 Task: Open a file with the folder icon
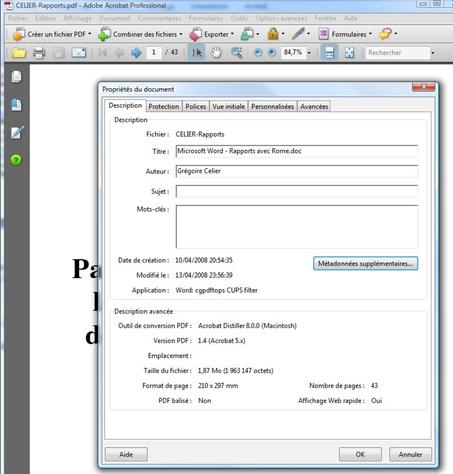pos(19,53)
